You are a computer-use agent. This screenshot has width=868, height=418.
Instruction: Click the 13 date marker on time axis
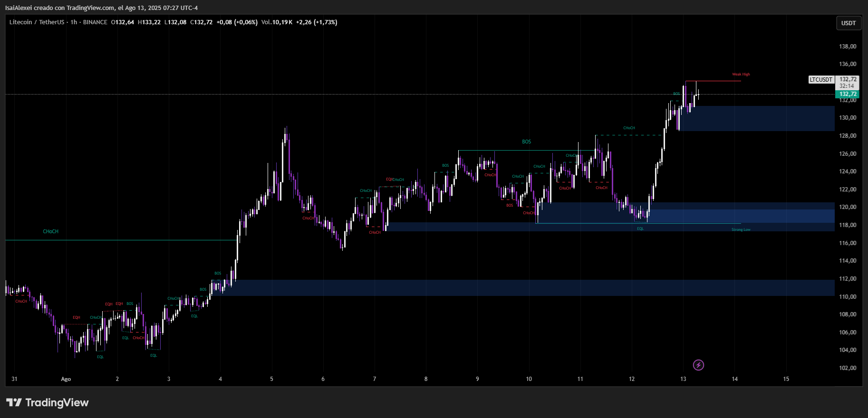pyautogui.click(x=683, y=379)
